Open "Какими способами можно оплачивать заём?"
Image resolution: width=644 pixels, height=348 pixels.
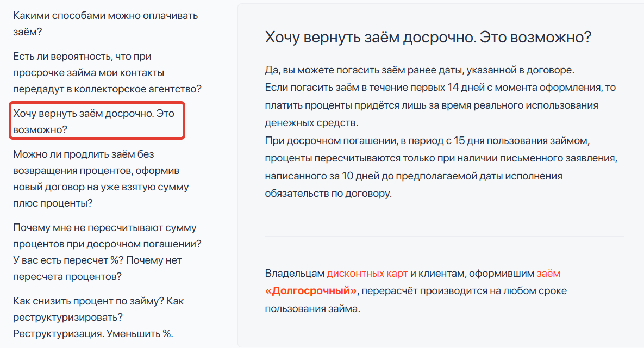(x=104, y=23)
